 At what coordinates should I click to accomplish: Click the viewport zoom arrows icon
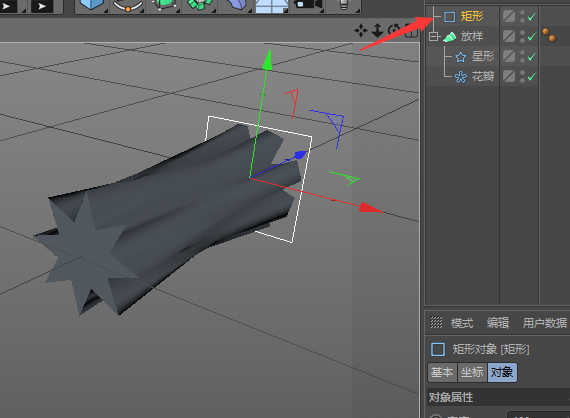(378, 31)
